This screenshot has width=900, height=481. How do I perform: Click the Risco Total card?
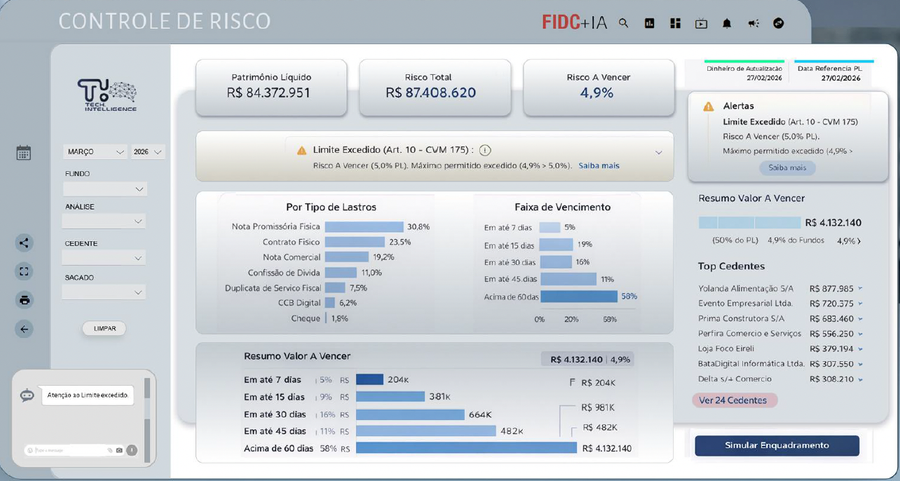[435, 87]
